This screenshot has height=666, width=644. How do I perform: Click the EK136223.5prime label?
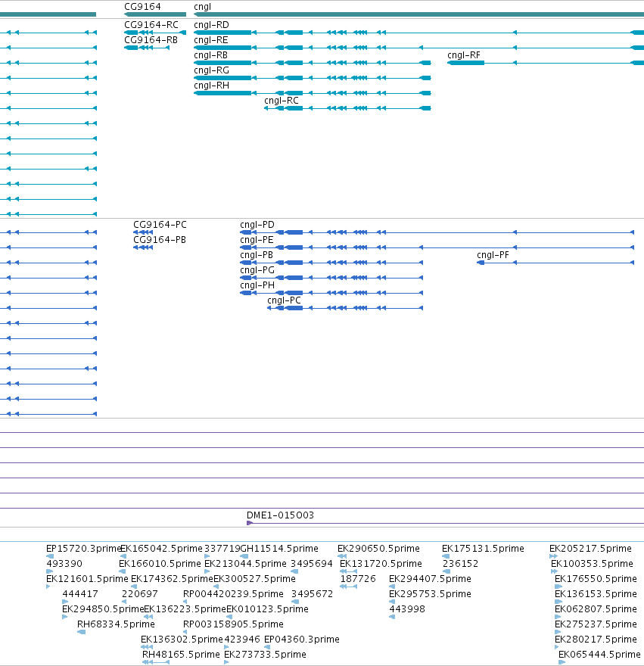(x=185, y=609)
